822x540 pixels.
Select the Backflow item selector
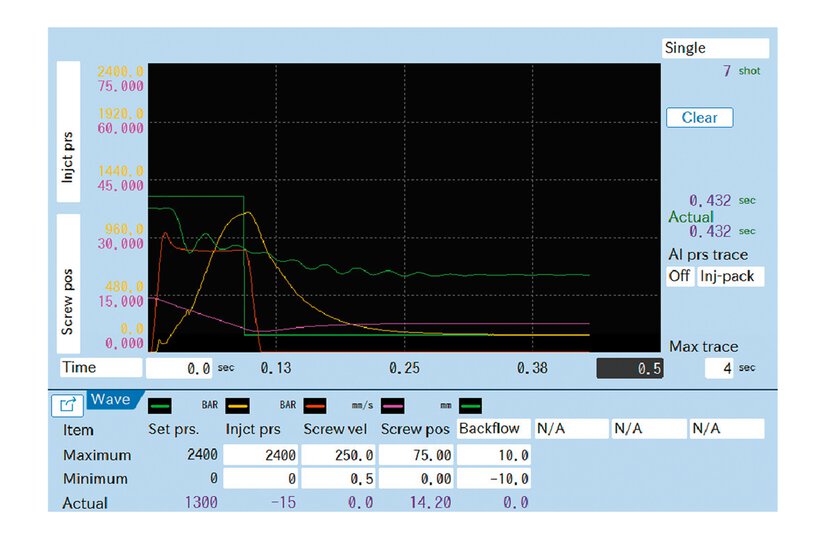point(492,429)
